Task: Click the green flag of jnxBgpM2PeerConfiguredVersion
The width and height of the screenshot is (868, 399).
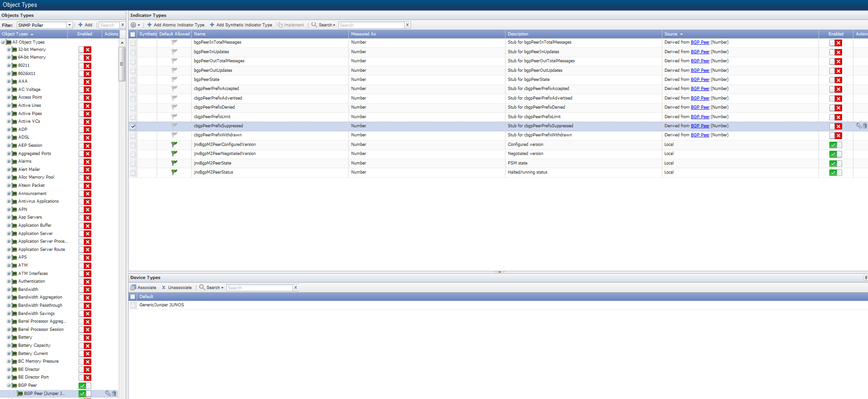Action: pyautogui.click(x=174, y=144)
